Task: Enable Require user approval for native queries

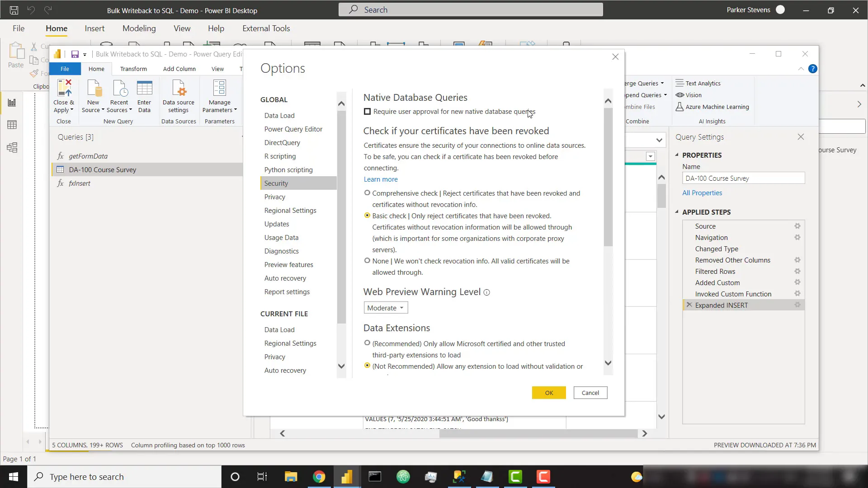Action: coord(367,112)
